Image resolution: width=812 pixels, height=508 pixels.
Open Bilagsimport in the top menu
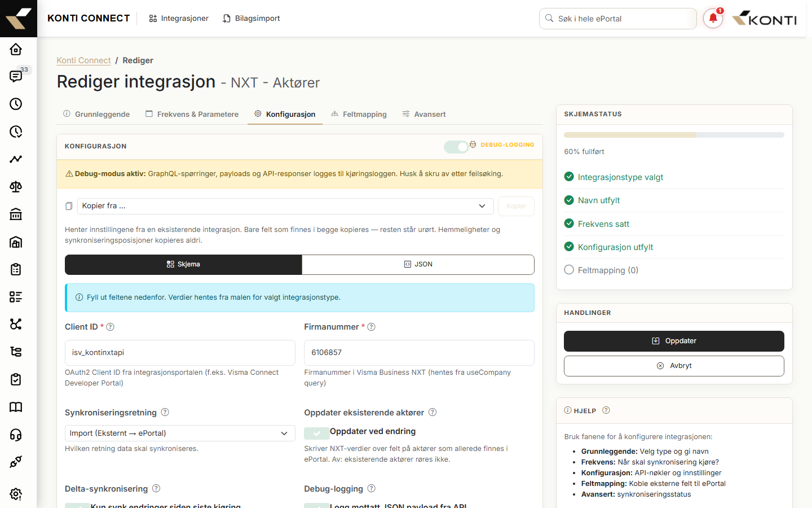[251, 19]
